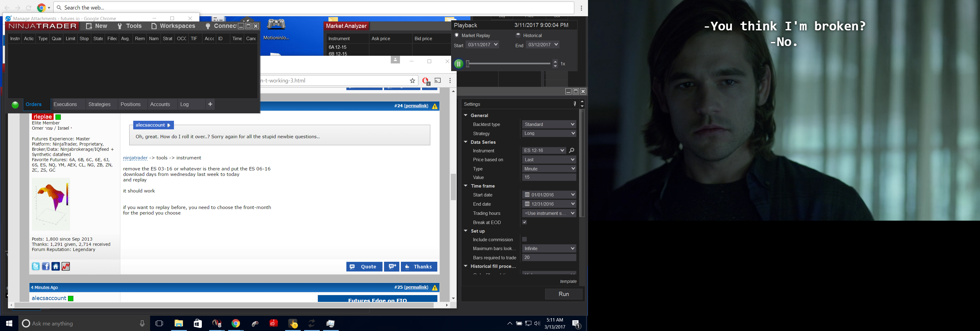Screen dimensions: 980x331
Task: Click the Cortana microphone icon
Action: 142,323
